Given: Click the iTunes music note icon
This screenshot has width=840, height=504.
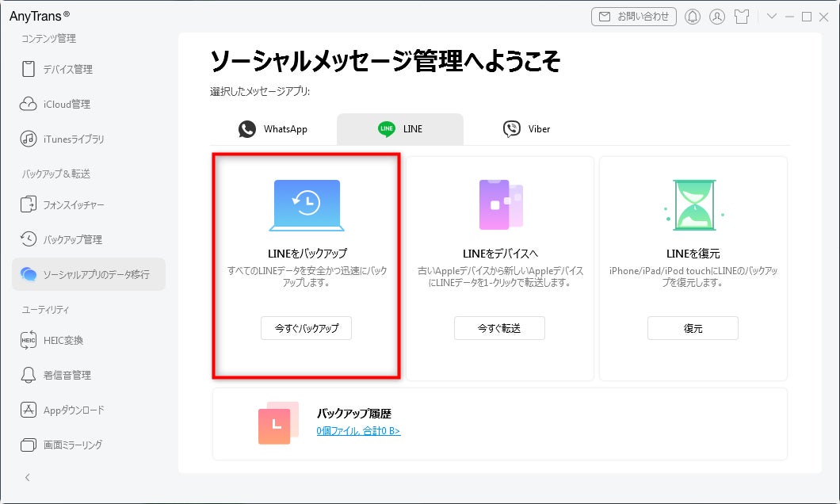Looking at the screenshot, I should (x=29, y=139).
